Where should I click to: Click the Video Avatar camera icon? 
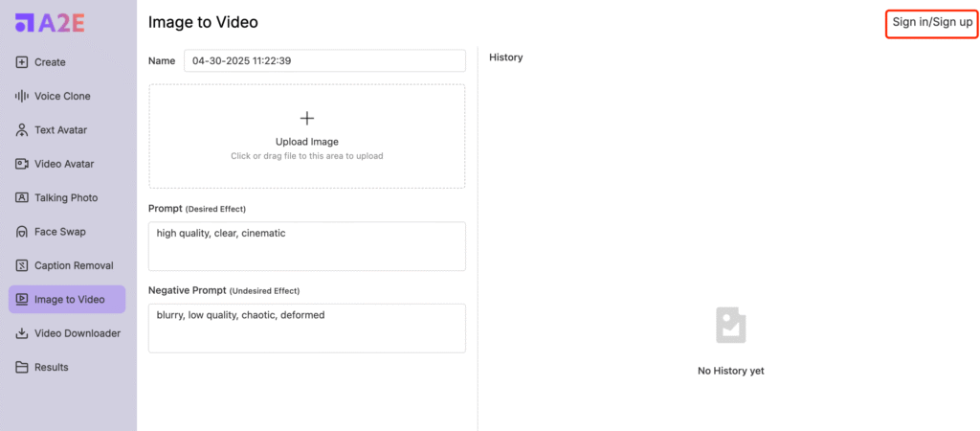pyautogui.click(x=22, y=164)
